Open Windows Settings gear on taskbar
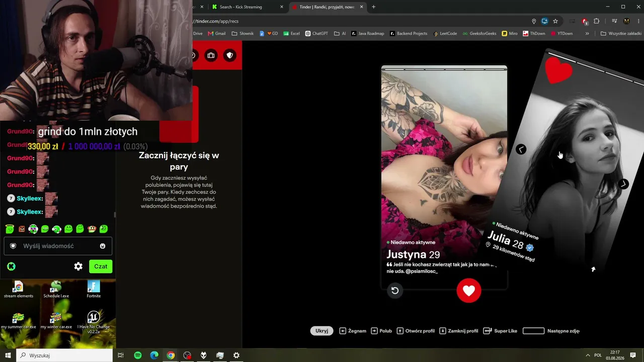The image size is (644, 362). coord(236,355)
